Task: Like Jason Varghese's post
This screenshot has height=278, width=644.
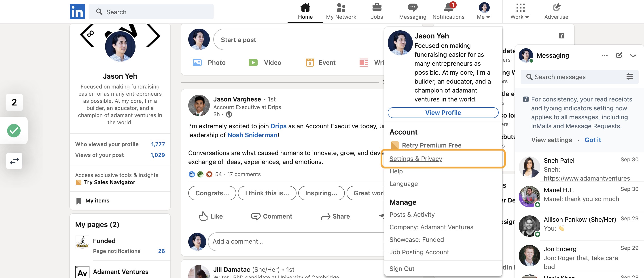Action: (x=210, y=216)
